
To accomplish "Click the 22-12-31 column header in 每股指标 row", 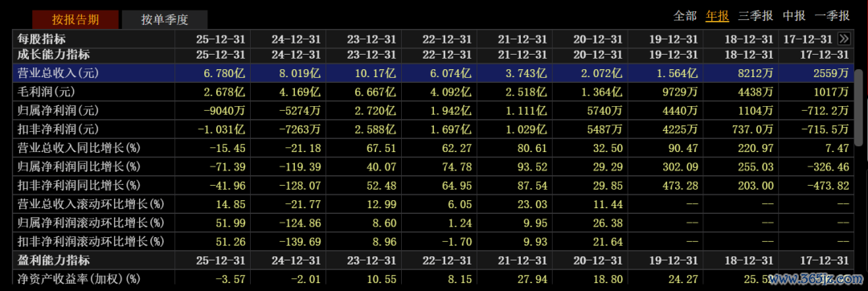I will click(447, 39).
